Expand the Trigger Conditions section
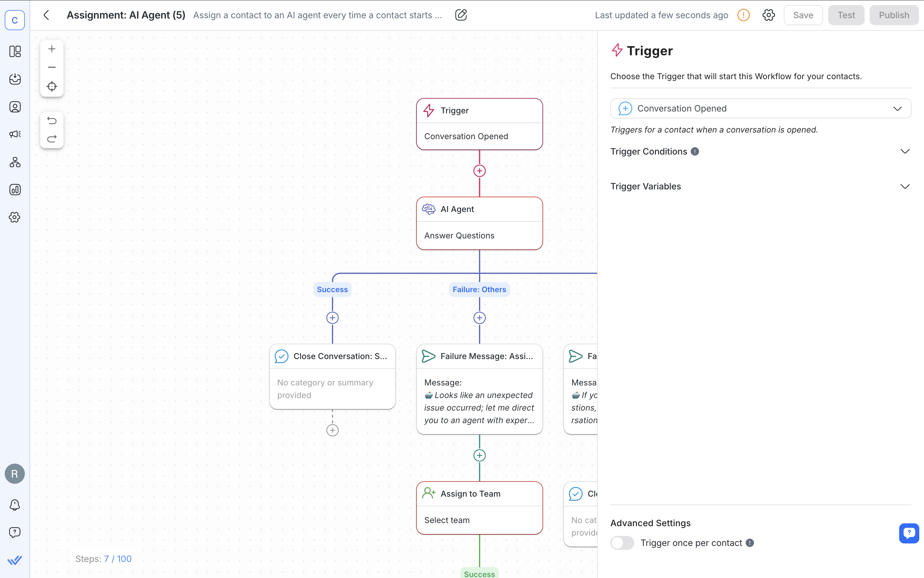 point(905,151)
